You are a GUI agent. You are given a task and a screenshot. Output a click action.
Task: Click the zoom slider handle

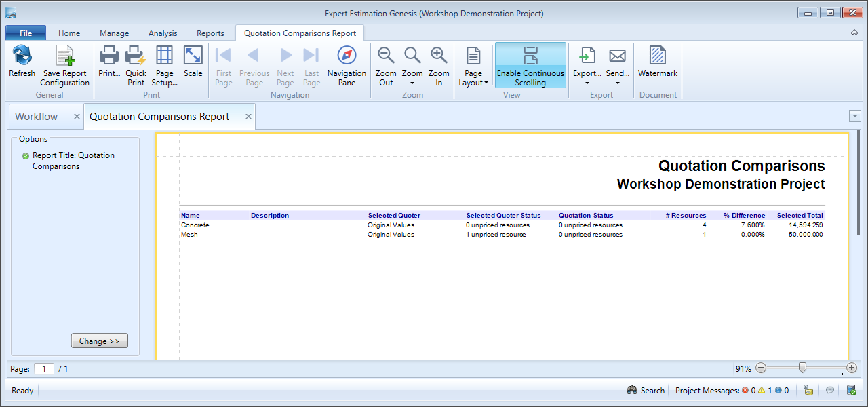802,368
